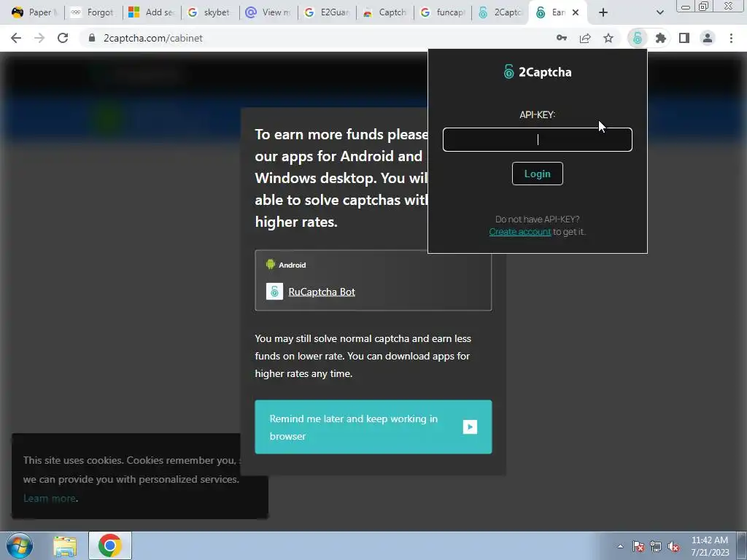Open the Chrome profile avatar
Screen dimensions: 747x560
[708, 38]
